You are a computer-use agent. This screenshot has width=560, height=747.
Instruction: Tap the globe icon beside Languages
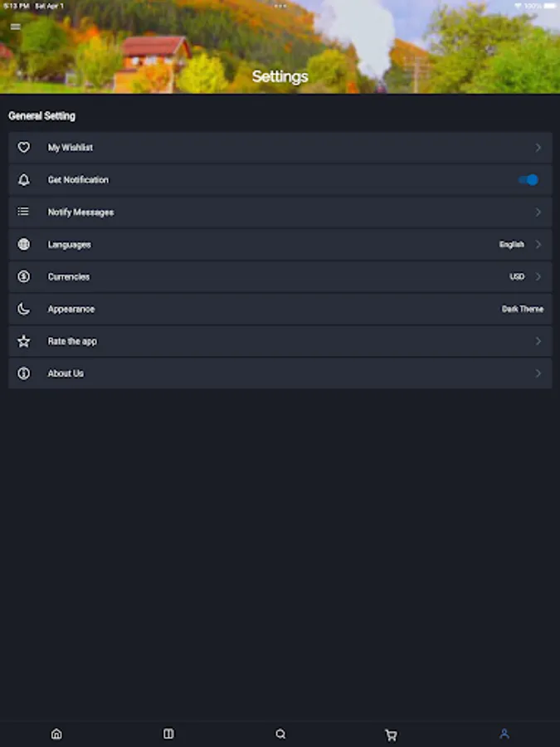(24, 245)
